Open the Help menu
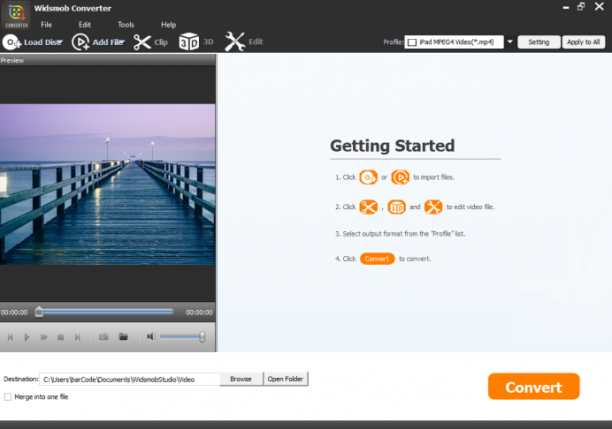 [169, 25]
